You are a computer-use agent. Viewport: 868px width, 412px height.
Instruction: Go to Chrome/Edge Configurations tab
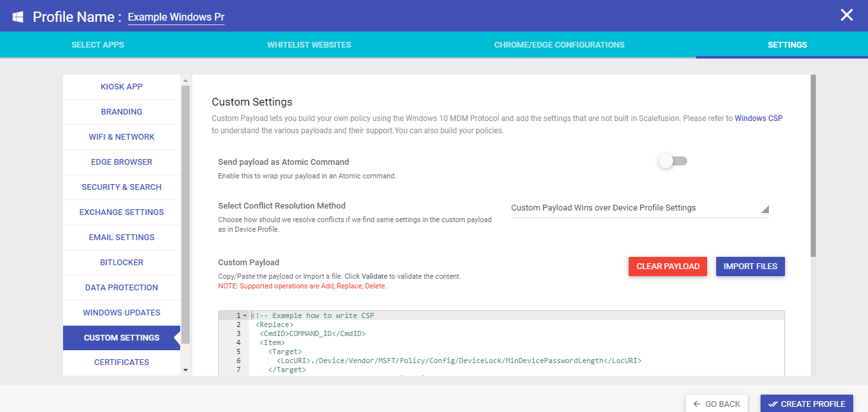[x=559, y=45]
